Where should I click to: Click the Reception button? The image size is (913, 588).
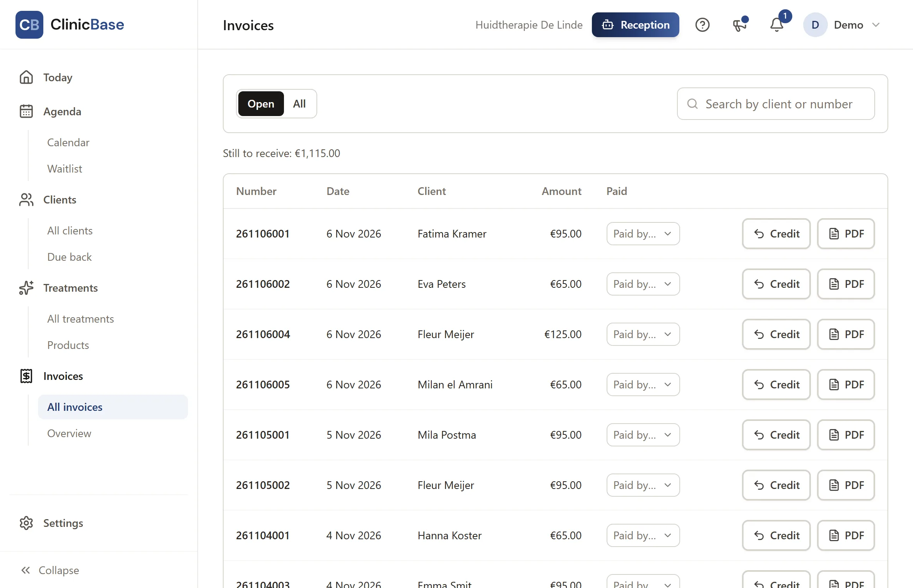coord(635,25)
